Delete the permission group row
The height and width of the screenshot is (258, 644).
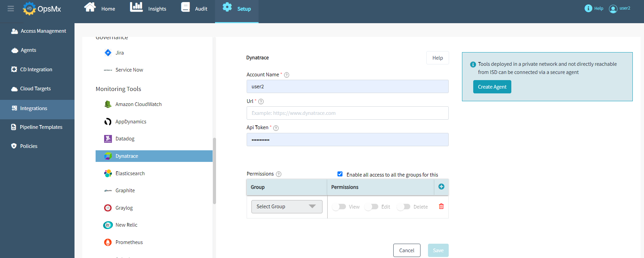tap(441, 207)
